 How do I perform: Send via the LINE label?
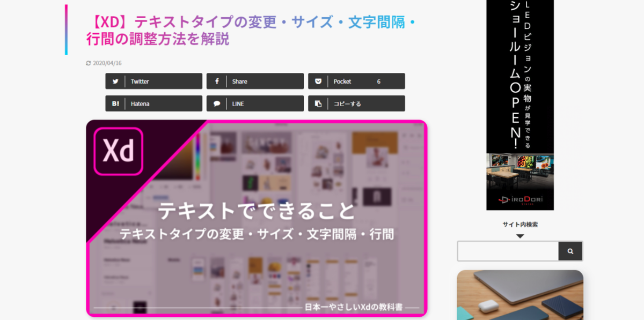click(238, 103)
